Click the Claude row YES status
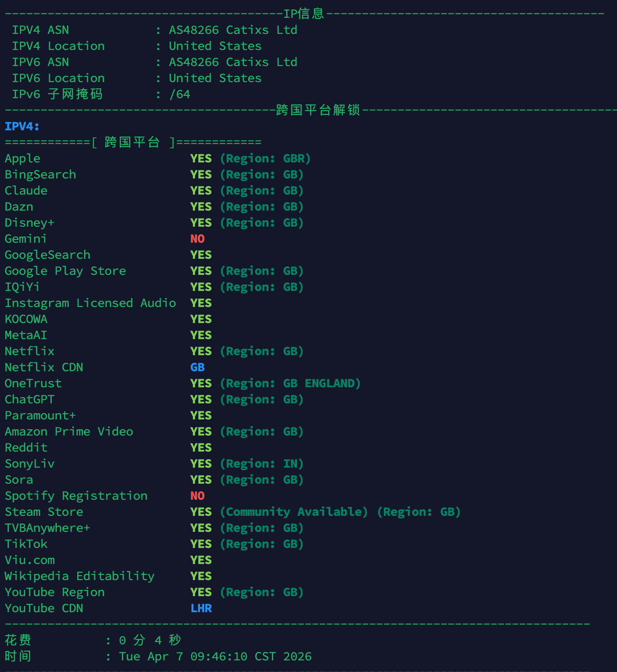 click(201, 191)
